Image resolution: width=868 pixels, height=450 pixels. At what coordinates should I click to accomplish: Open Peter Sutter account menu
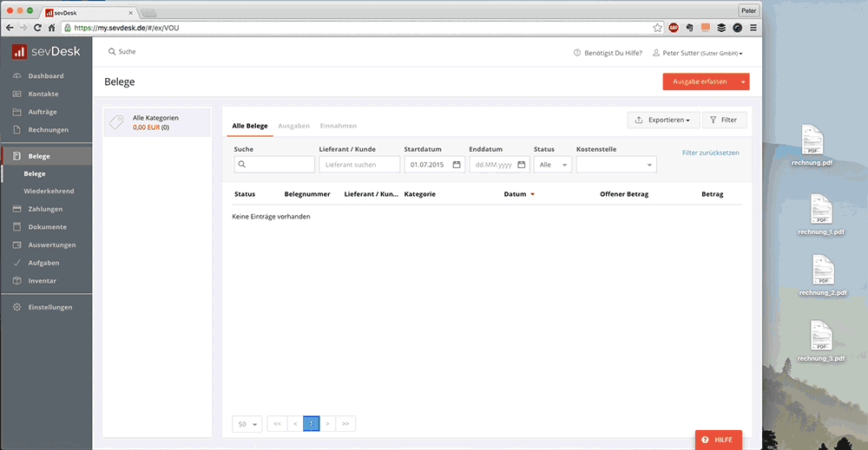coord(698,53)
